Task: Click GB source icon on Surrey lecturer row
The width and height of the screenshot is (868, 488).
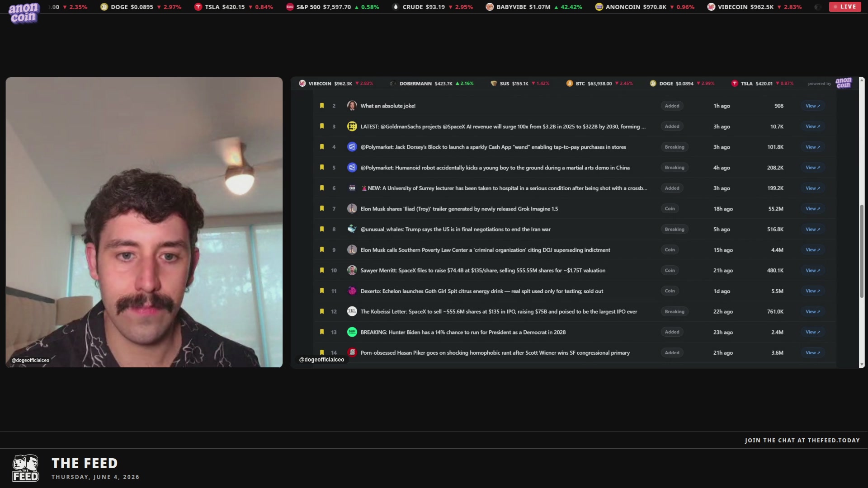Action: tap(352, 188)
